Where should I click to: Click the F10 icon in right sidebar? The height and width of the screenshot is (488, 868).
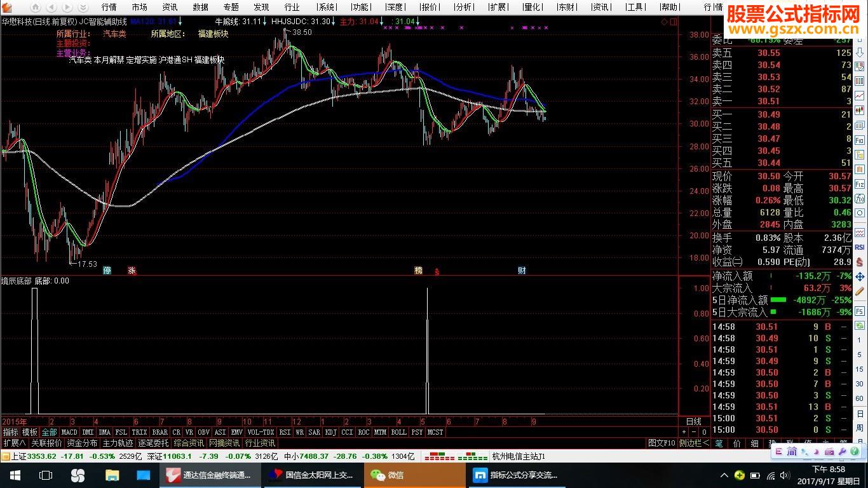[x=860, y=140]
